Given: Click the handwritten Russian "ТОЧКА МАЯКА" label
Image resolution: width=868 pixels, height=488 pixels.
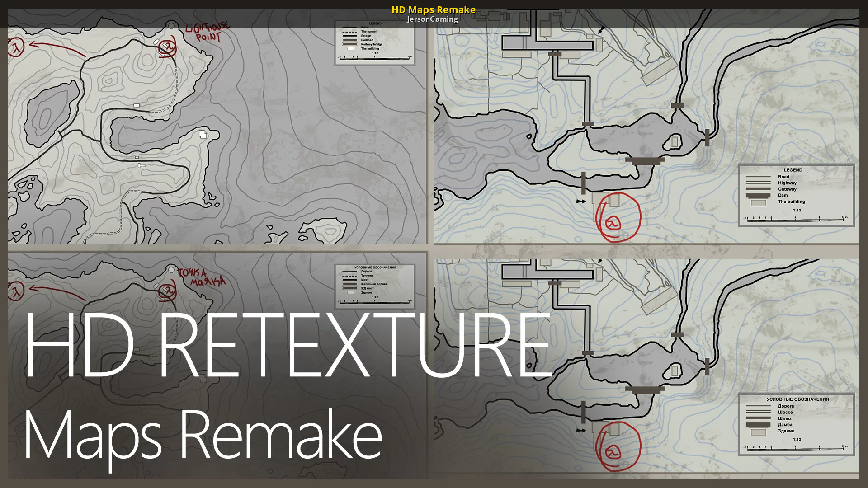Looking at the screenshot, I should (202, 277).
